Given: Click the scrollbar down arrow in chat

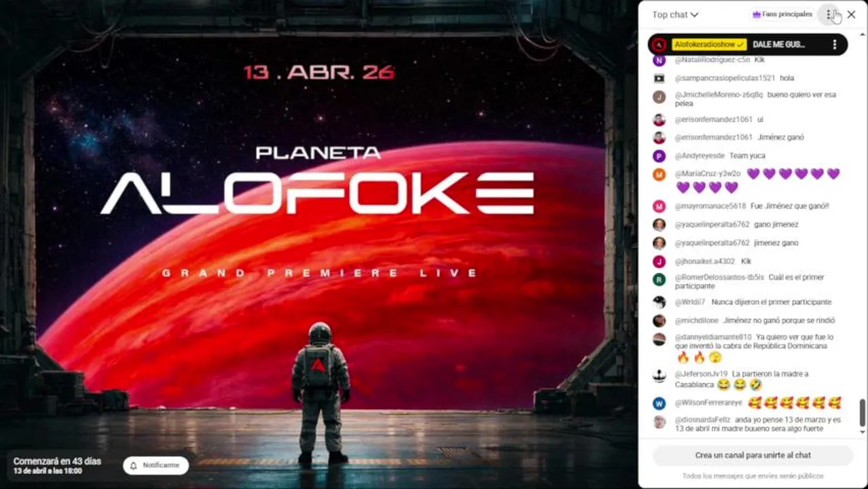Looking at the screenshot, I should coord(863,431).
